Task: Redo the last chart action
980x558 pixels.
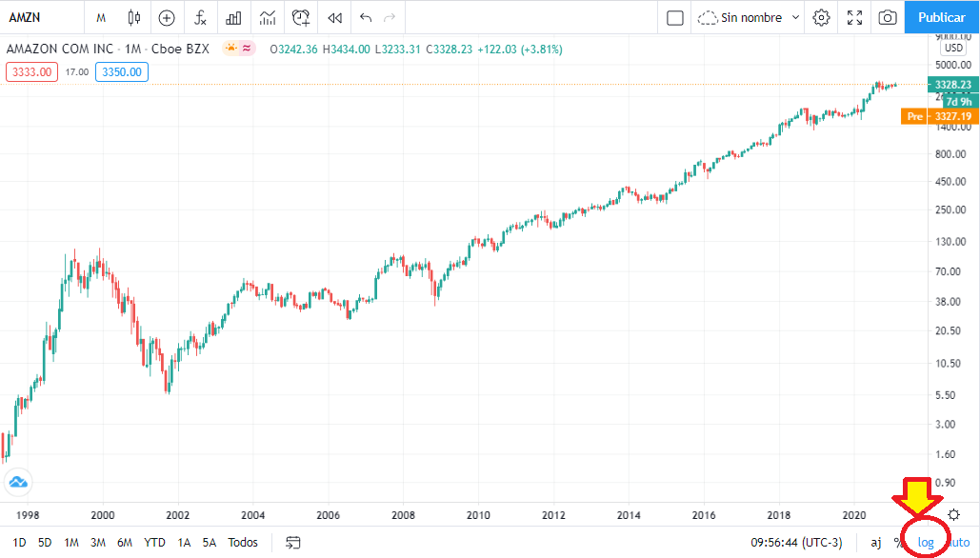Action: (x=390, y=18)
